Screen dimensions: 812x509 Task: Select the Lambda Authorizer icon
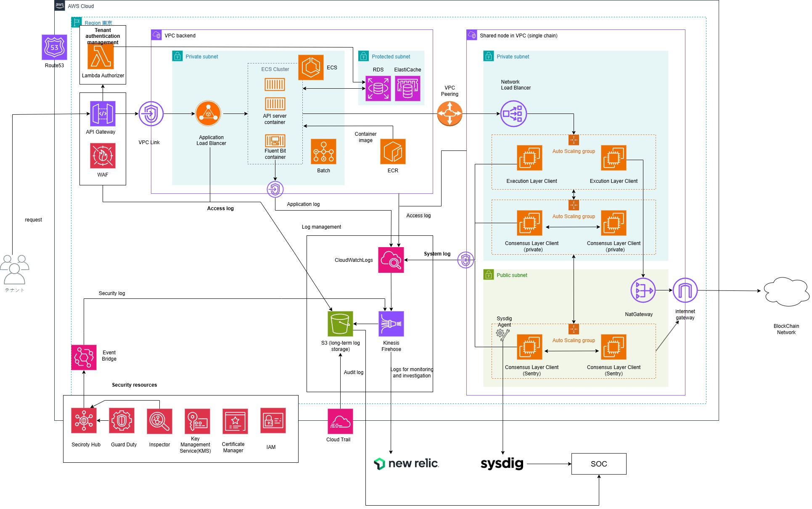101,56
